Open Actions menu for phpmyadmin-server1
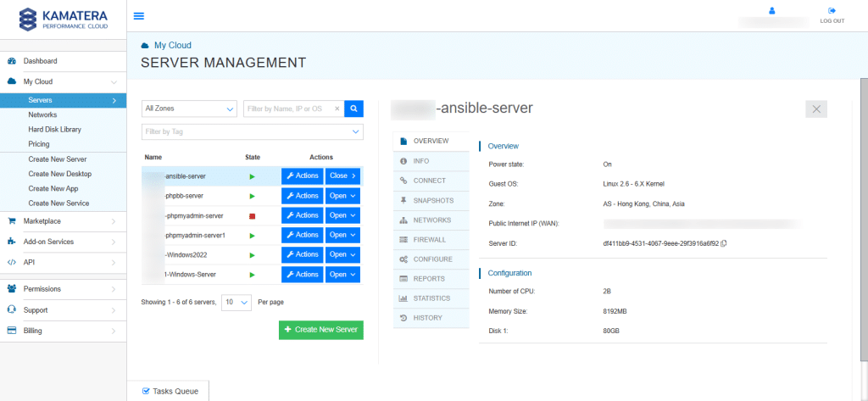This screenshot has width=868, height=401. pos(303,236)
